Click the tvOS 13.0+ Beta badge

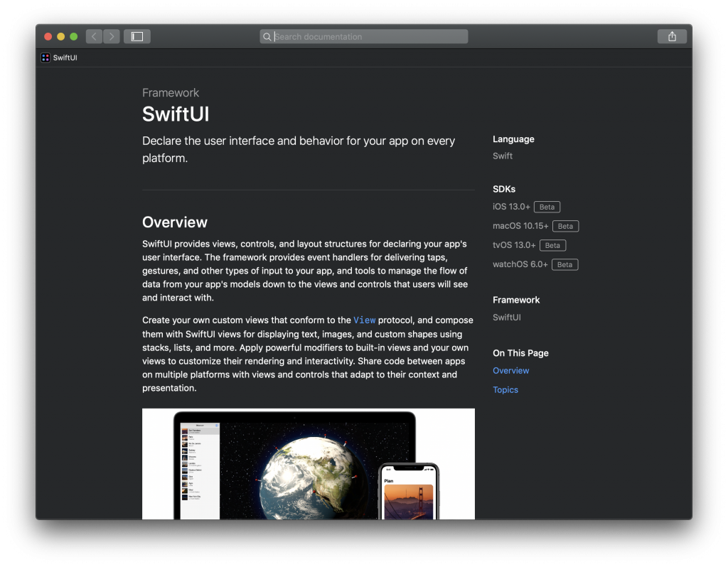pyautogui.click(x=552, y=245)
